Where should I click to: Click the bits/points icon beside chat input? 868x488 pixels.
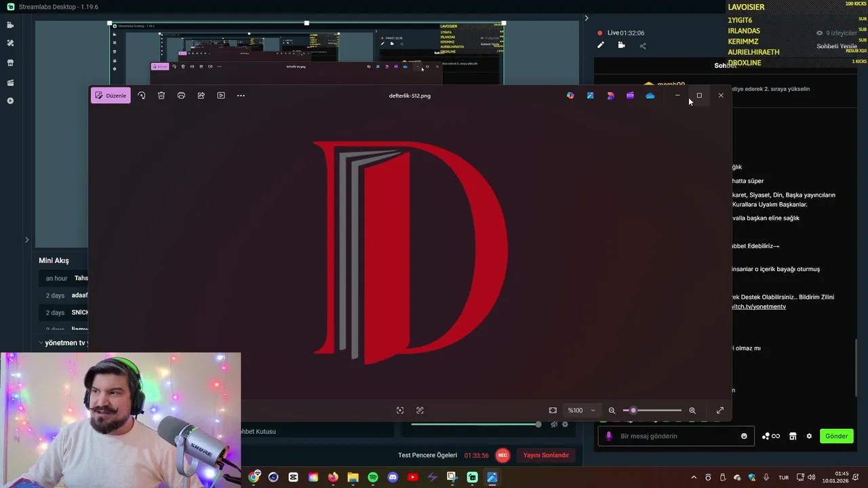(x=770, y=436)
